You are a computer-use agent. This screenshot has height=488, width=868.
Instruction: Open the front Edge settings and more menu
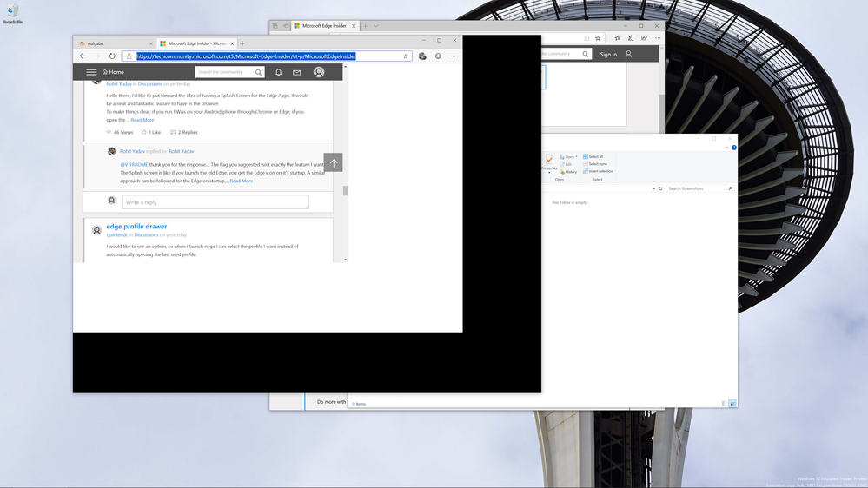[x=453, y=56]
